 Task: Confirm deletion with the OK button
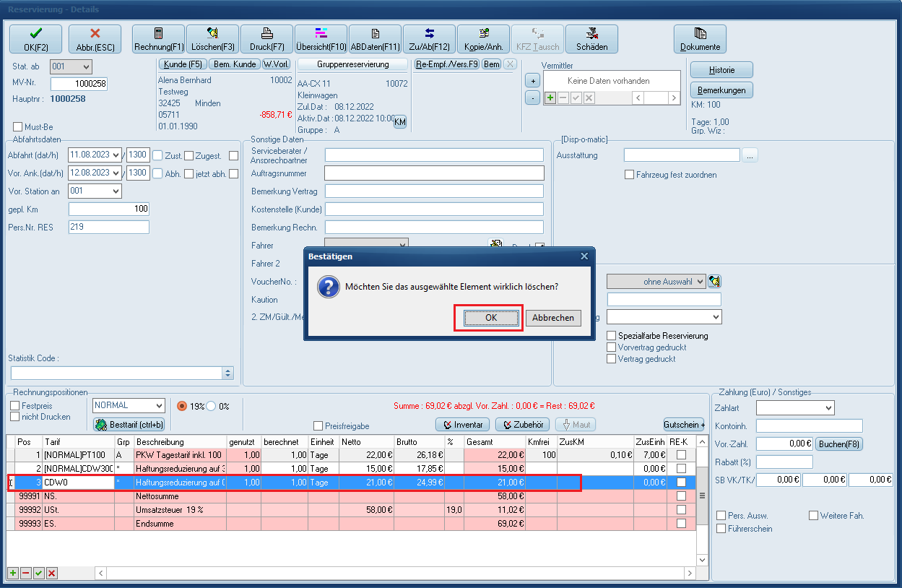490,318
